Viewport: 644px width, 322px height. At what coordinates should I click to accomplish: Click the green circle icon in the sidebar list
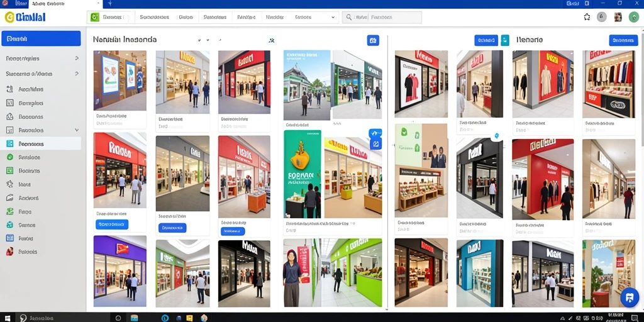[10, 157]
